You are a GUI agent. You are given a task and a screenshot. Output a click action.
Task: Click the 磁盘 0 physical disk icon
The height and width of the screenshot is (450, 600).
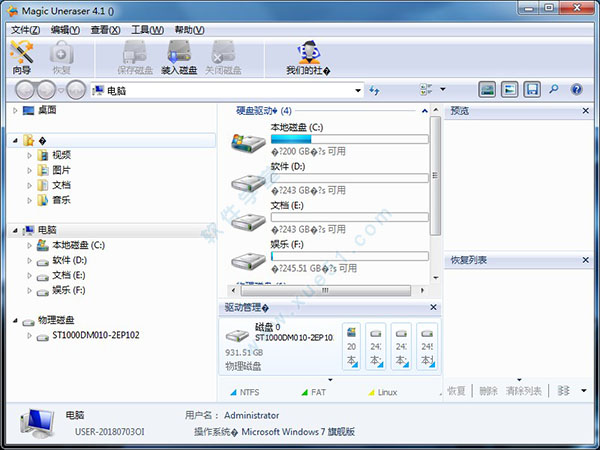point(237,336)
